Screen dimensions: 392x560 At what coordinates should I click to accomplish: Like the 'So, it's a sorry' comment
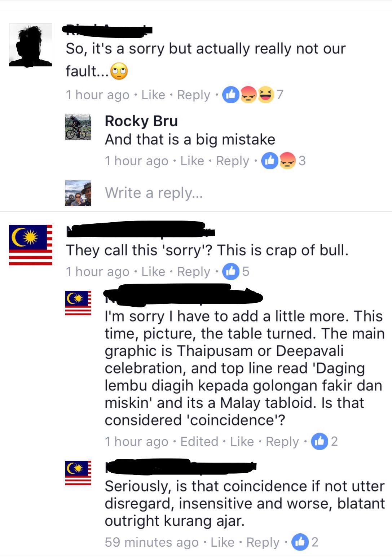(x=153, y=95)
